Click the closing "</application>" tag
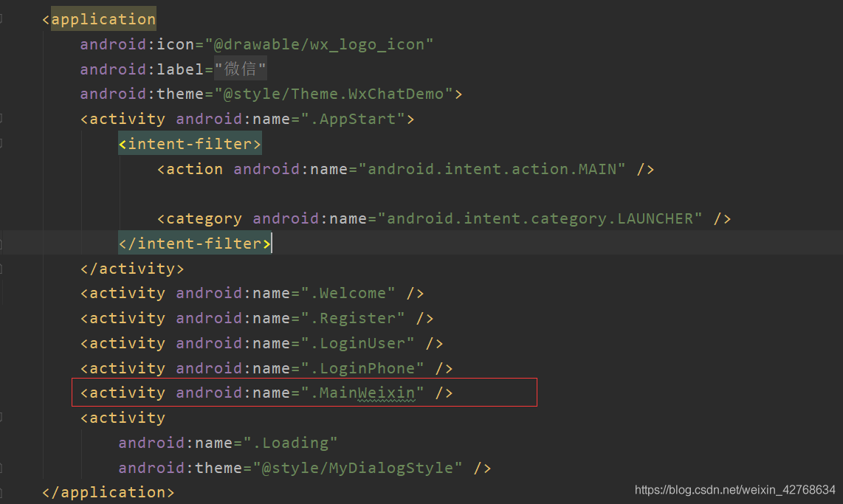This screenshot has width=843, height=504. (108, 492)
